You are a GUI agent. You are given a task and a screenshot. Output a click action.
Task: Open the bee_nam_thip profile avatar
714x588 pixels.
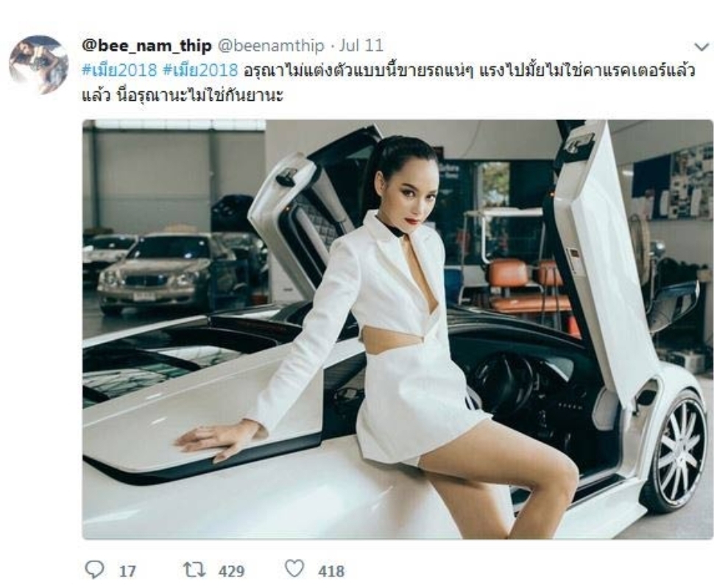(39, 65)
